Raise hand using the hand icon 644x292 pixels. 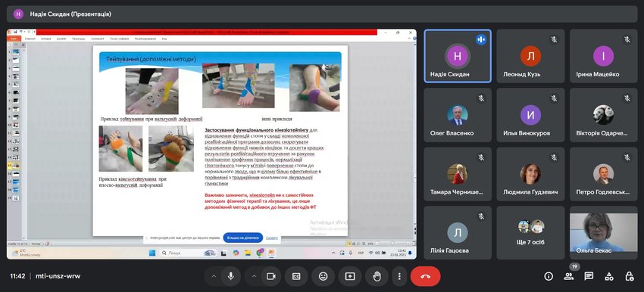(x=377, y=276)
